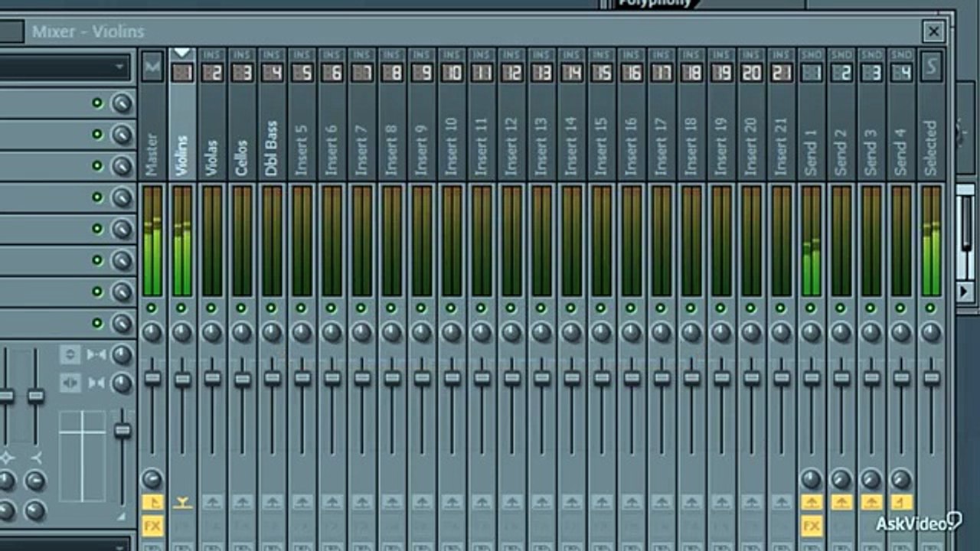Enable the send arrow under Dbl Bass
The image size is (980, 551).
click(272, 502)
